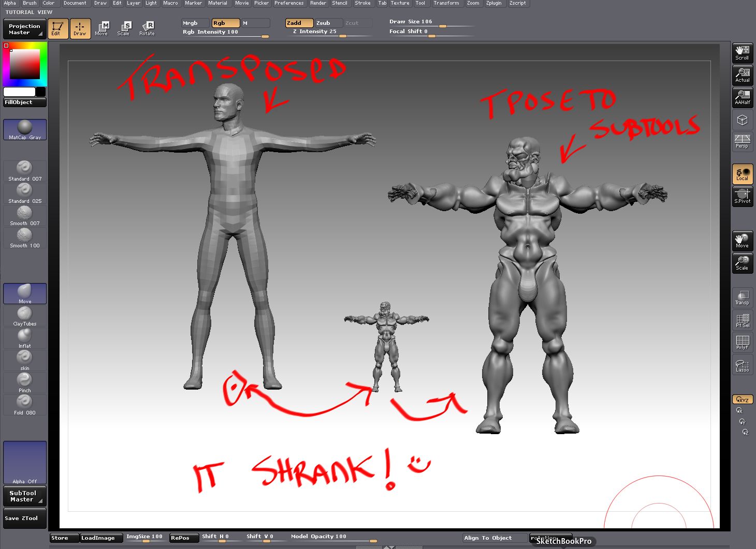Open the MatCap Gray material picker
Screen dimensions: 756x549
[24, 129]
